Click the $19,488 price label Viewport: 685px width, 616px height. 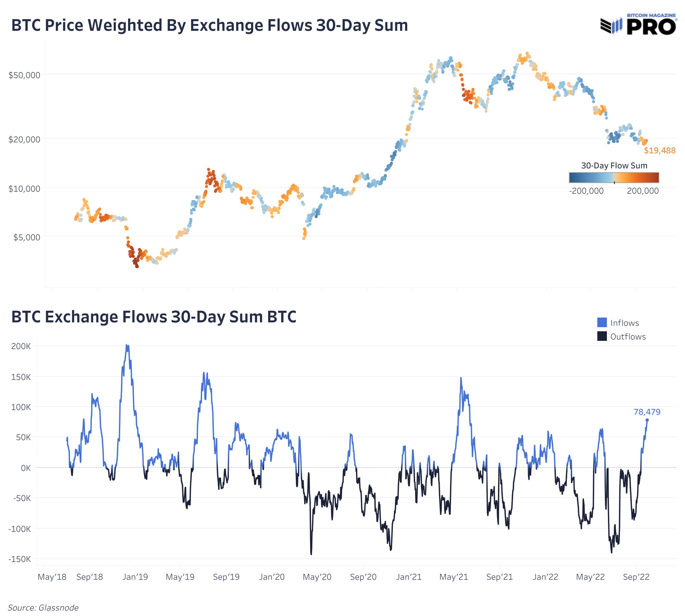660,151
